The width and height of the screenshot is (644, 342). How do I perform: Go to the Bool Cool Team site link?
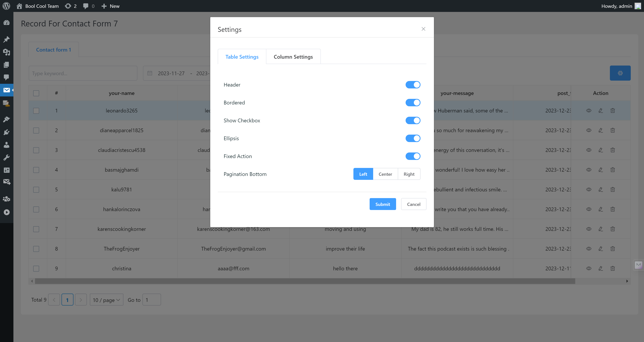38,6
